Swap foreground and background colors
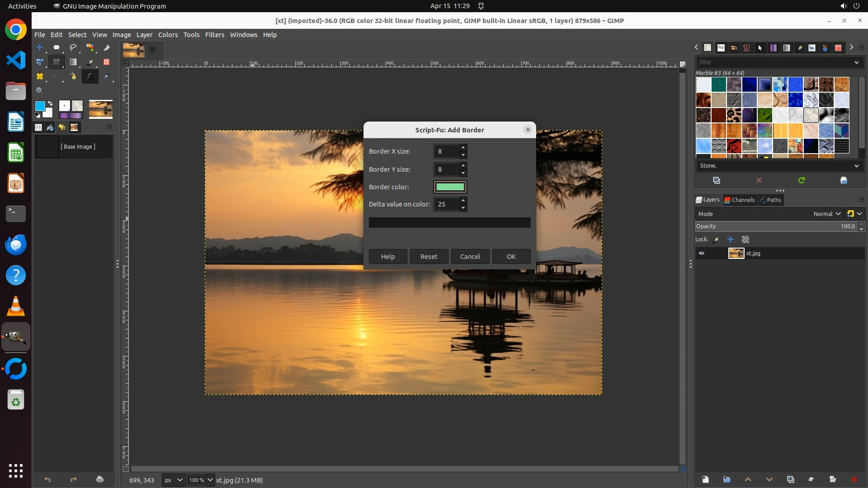 [x=50, y=103]
